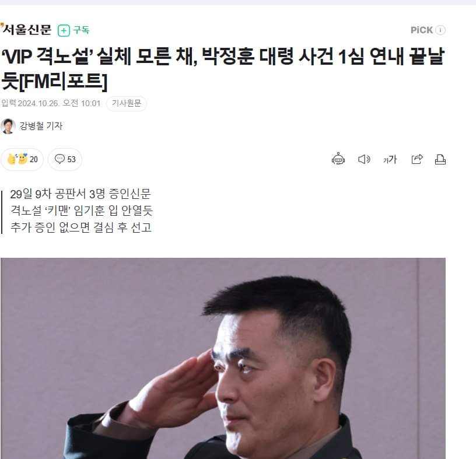
Task: Click the green plus icon beside 구독
Action: tap(64, 30)
